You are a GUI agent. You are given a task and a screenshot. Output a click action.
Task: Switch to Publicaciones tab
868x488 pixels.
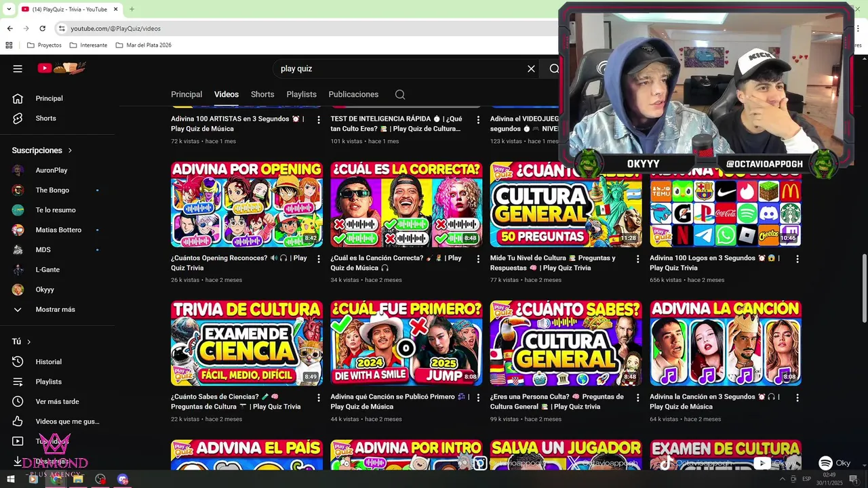353,94
